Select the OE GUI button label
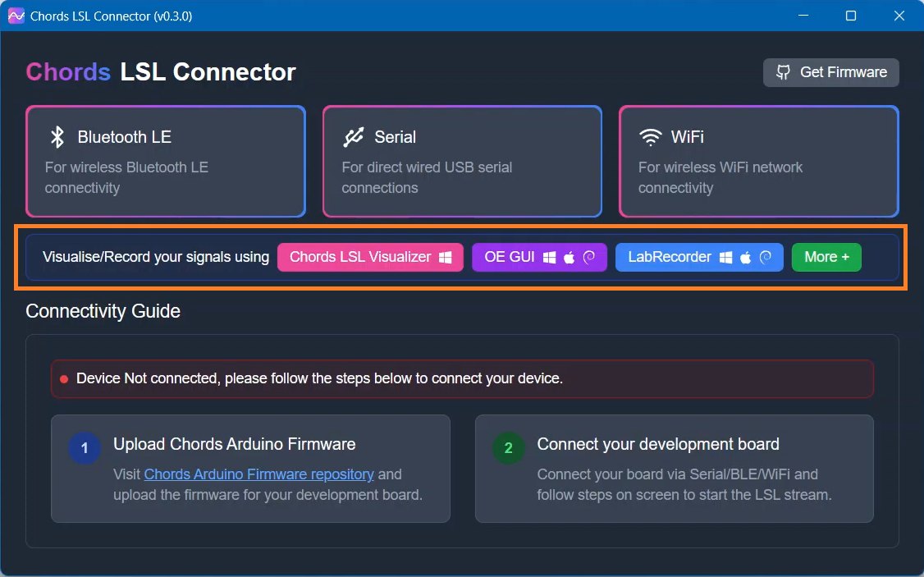Viewport: 924px width, 577px height. click(509, 257)
